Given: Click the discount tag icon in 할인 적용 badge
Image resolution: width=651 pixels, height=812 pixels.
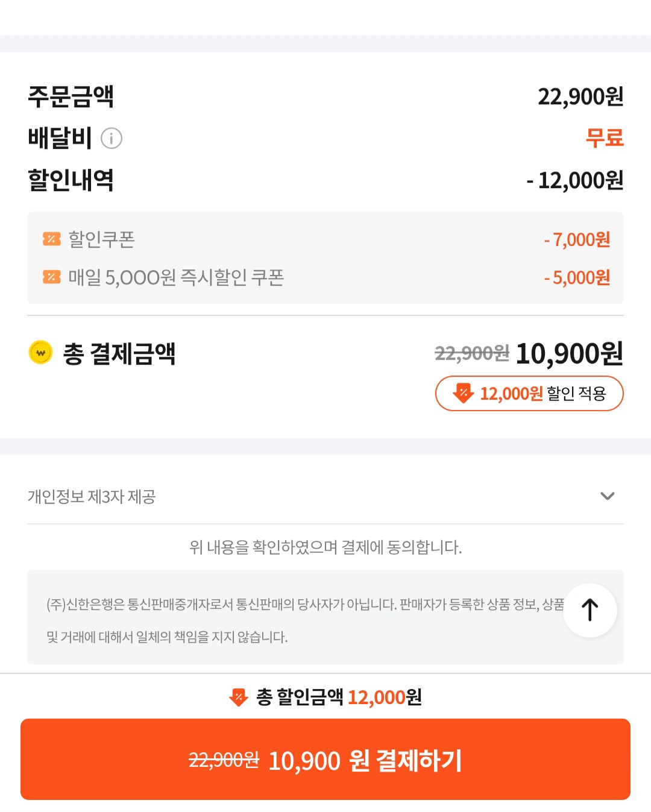Looking at the screenshot, I should [463, 393].
